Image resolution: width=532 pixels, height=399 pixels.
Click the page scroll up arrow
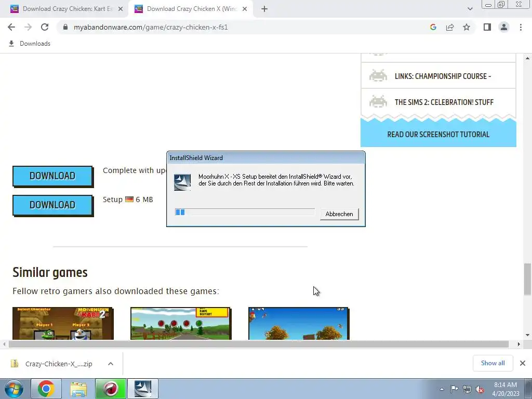(527, 58)
